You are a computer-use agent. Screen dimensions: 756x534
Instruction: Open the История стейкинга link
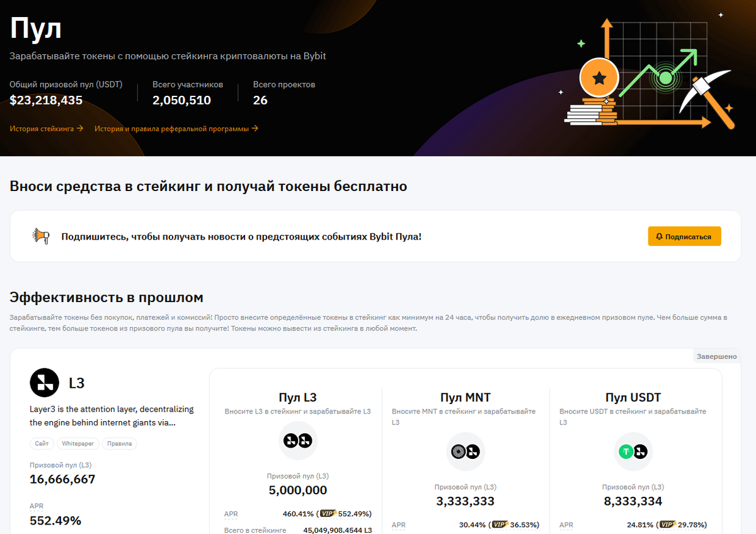click(47, 129)
